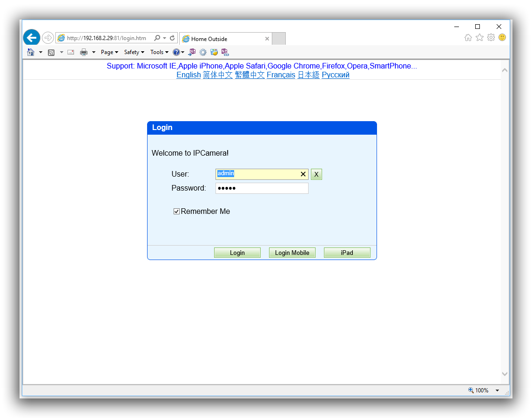The width and height of the screenshot is (532, 418).
Task: Click the scrollbar down arrow
Action: pos(505,374)
